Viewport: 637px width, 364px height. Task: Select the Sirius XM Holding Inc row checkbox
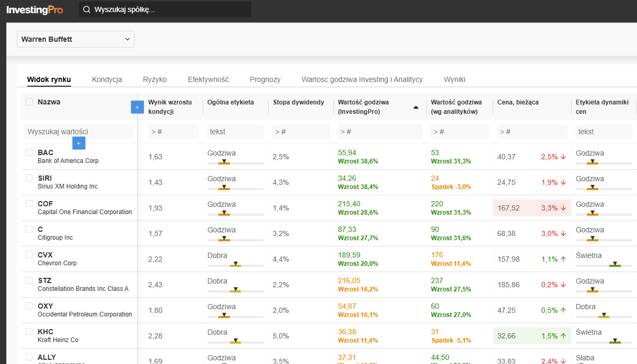pos(29,178)
